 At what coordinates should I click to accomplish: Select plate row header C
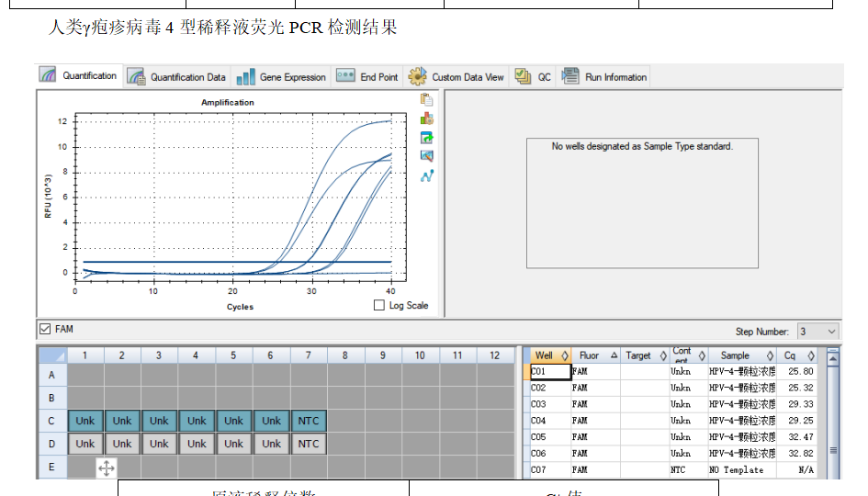point(52,421)
